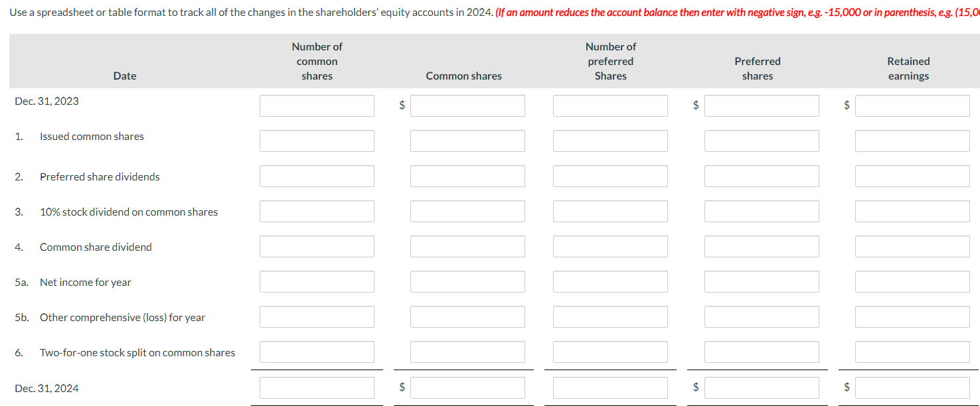Select Common share dividend number of preferred shares field
980x406 pixels.
(x=610, y=246)
